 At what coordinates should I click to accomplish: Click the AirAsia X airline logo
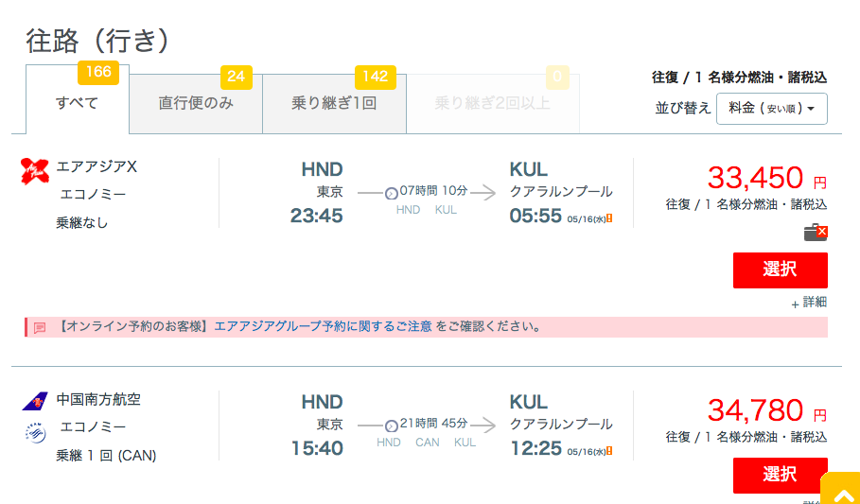coord(35,171)
